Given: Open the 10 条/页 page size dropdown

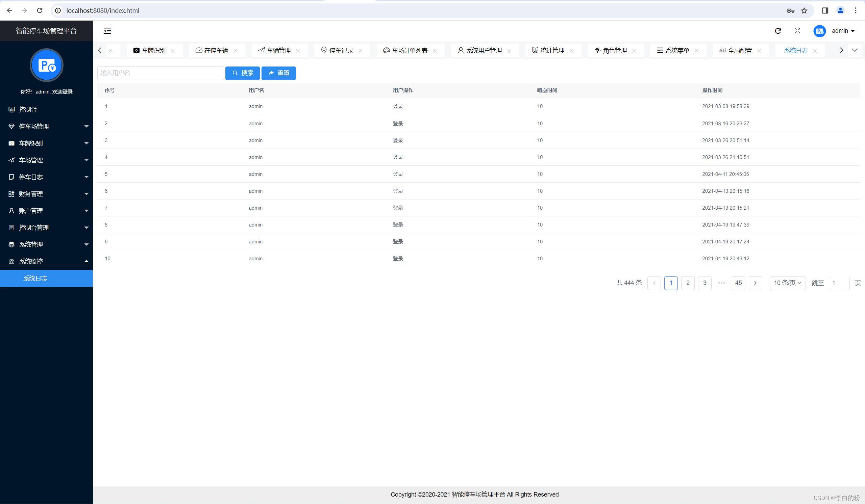Looking at the screenshot, I should pos(787,283).
